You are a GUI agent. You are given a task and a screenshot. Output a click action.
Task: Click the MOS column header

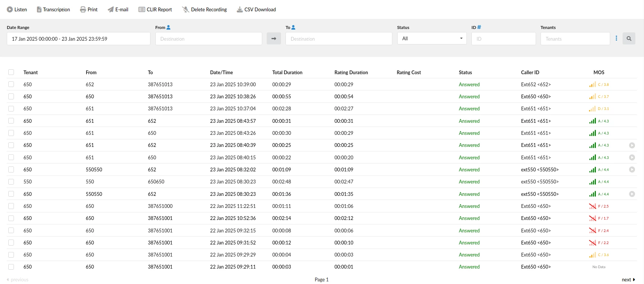[x=598, y=72]
